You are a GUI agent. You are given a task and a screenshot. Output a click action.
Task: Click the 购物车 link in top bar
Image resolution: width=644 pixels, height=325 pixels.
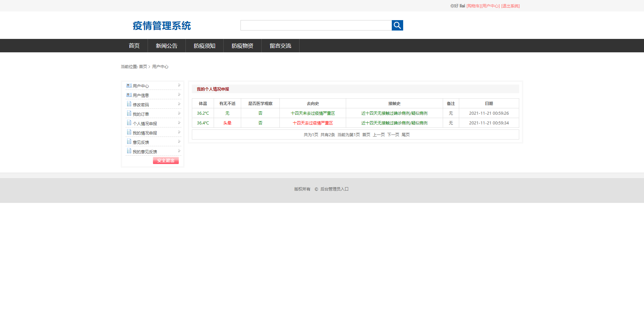474,6
